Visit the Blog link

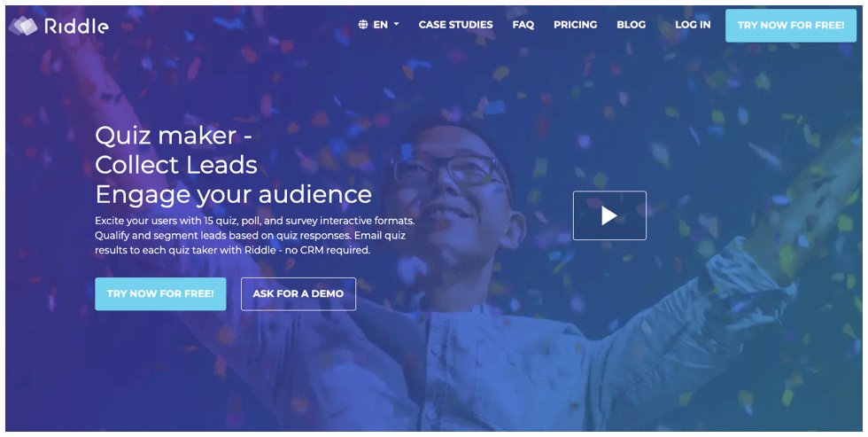(631, 24)
